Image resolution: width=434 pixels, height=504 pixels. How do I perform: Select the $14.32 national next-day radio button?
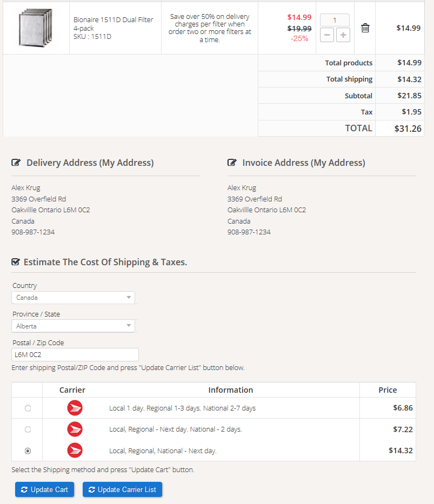pos(28,451)
